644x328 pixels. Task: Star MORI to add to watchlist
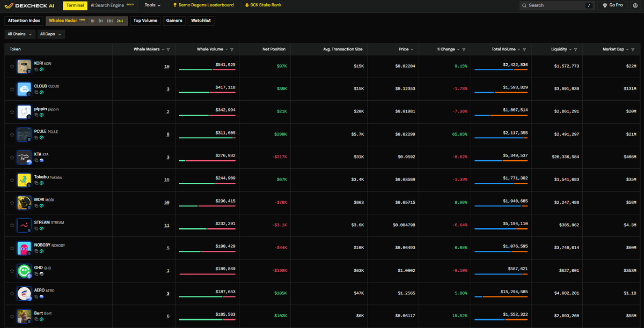click(x=12, y=203)
